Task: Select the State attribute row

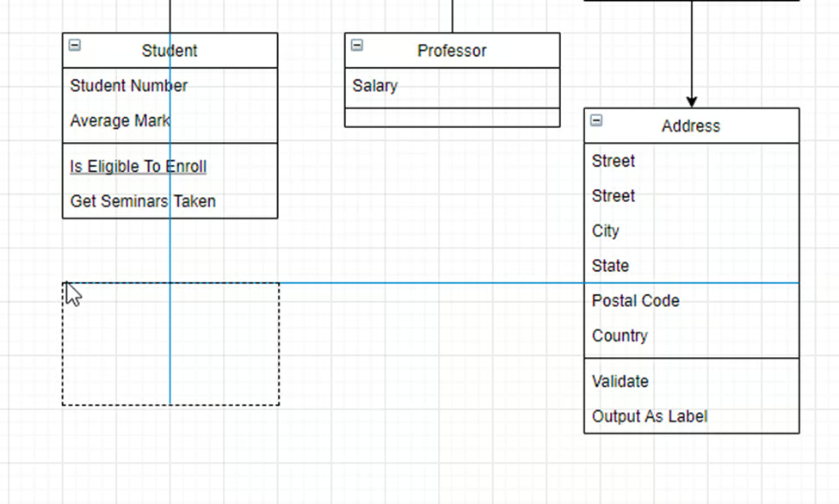Action: click(x=610, y=266)
